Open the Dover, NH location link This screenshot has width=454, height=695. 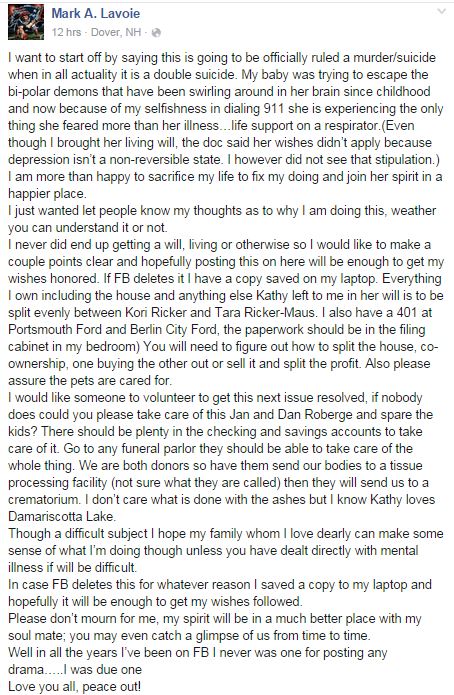(116, 32)
